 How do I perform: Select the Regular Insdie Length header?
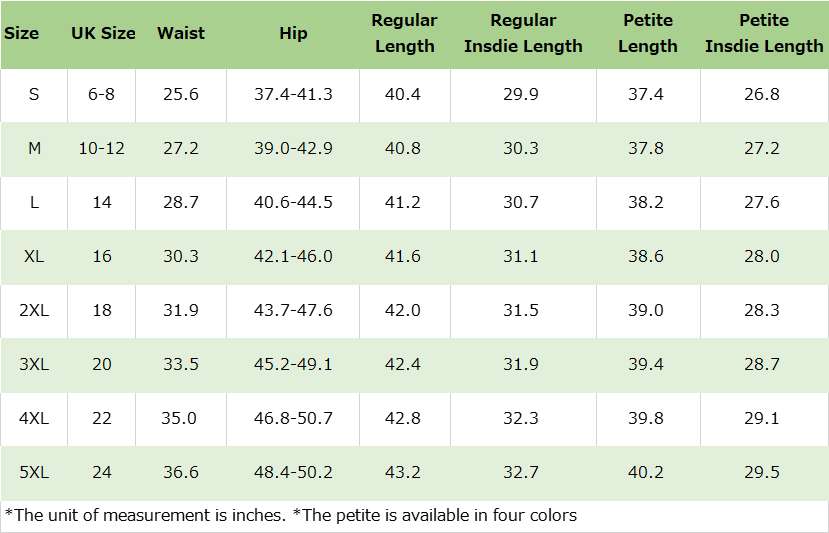[x=523, y=33]
